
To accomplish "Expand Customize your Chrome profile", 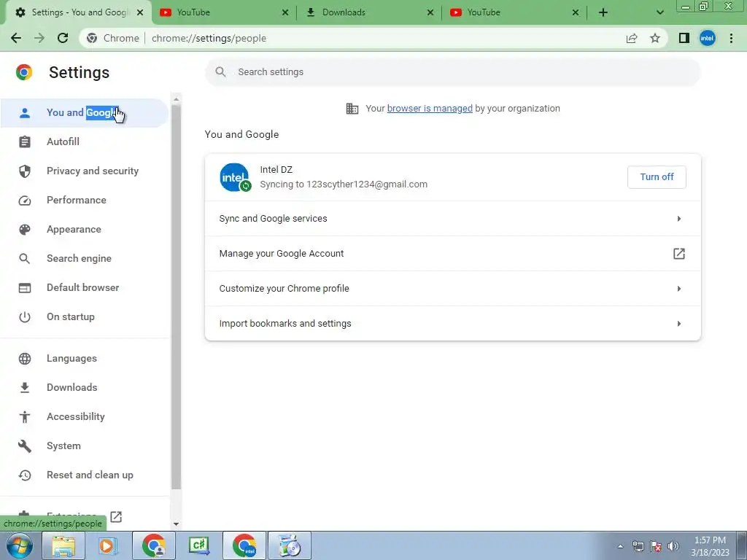I will click(x=452, y=289).
